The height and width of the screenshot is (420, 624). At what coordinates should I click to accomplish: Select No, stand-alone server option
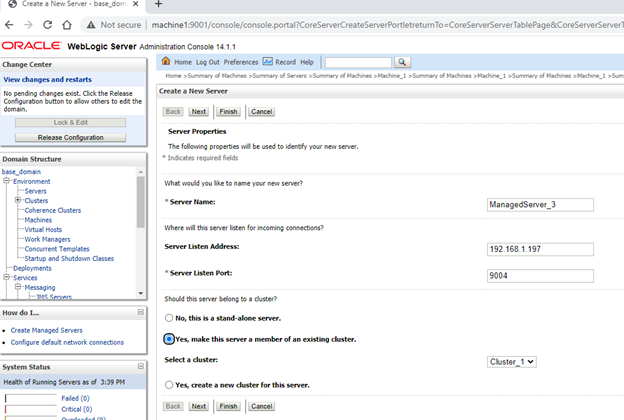(x=169, y=318)
